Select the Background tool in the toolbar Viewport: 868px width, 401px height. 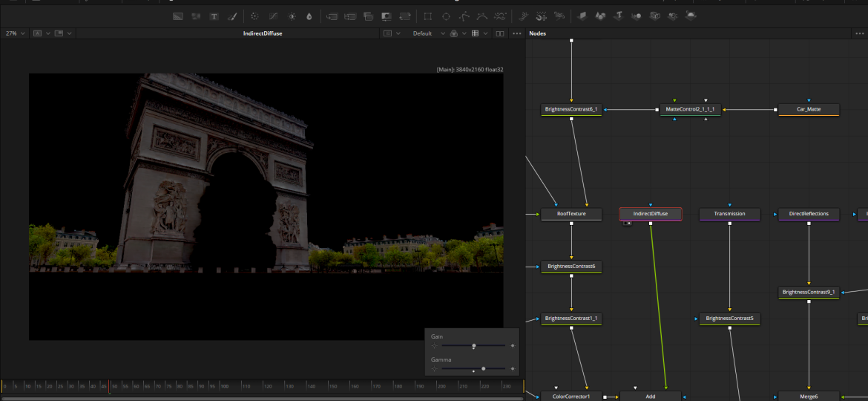pos(178,16)
